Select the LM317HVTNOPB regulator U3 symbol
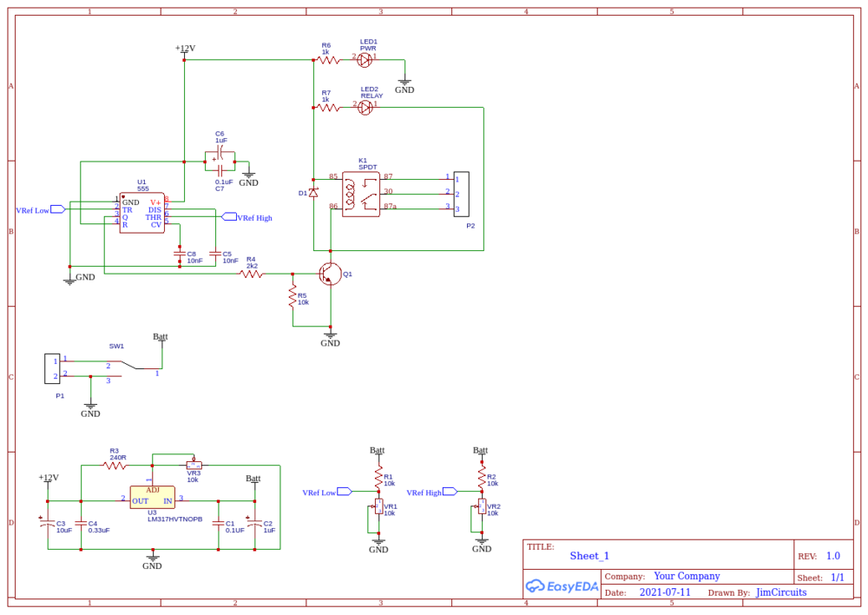Viewport: 868px width, 615px height. [153, 499]
